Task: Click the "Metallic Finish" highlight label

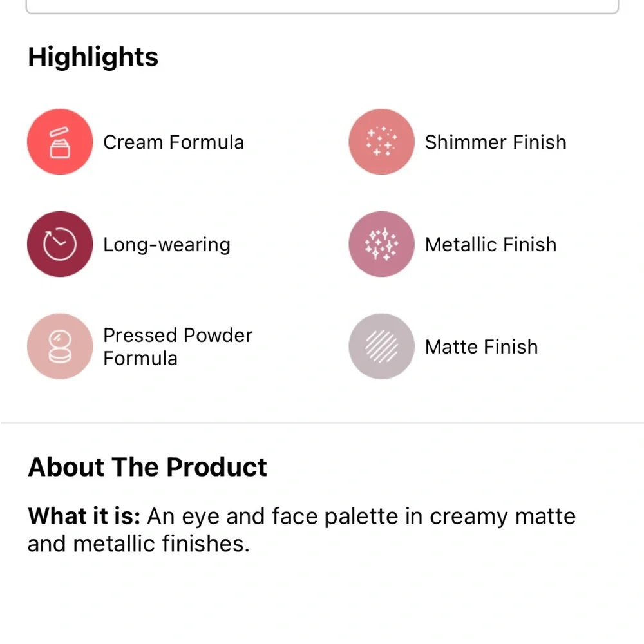Action: (x=491, y=245)
